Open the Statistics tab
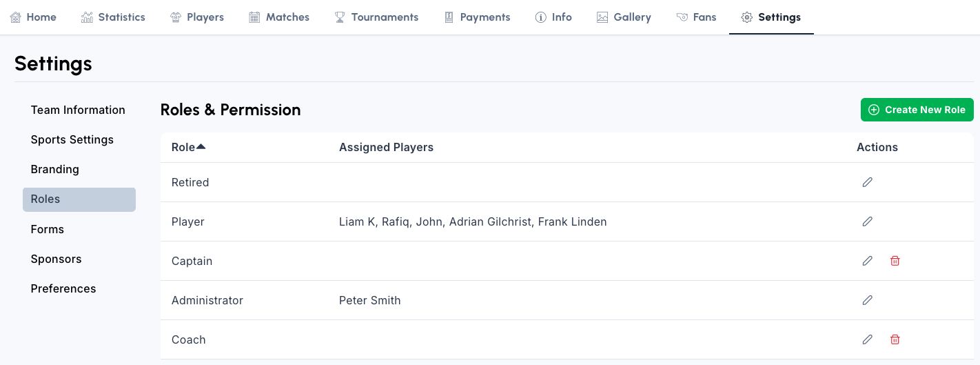980x365 pixels. click(113, 17)
